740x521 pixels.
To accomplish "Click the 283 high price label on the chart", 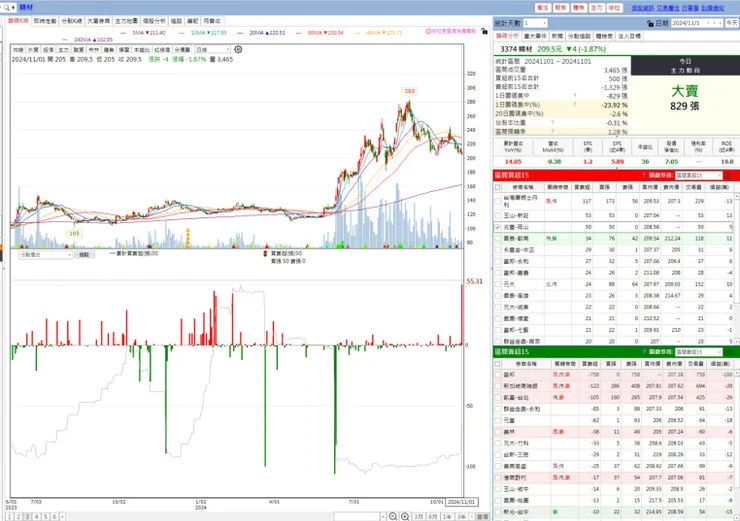I will click(x=409, y=91).
